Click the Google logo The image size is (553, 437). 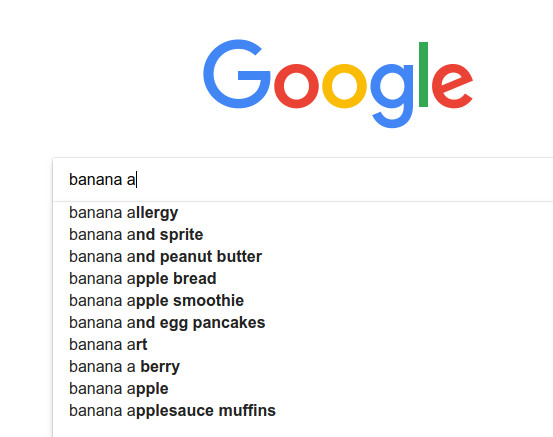(x=338, y=84)
